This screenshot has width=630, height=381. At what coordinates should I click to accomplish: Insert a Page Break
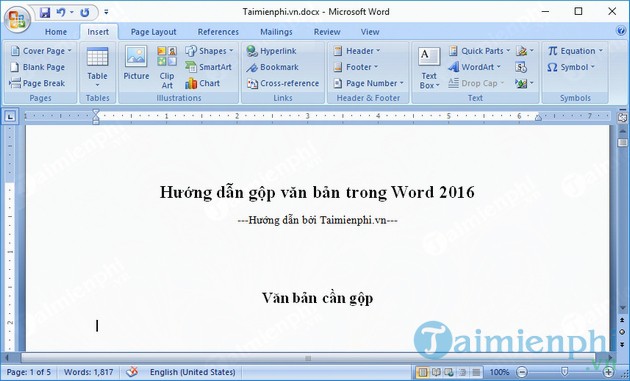point(37,83)
